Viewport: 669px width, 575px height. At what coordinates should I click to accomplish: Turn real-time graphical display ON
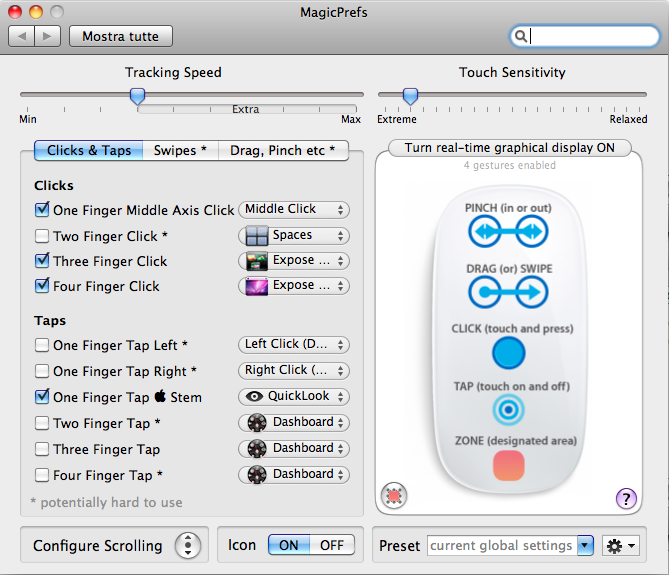[x=509, y=148]
